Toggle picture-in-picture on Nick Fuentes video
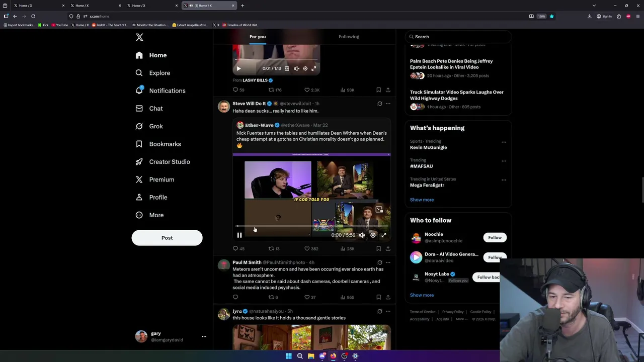Viewport: 644px width, 362px height. [379, 210]
